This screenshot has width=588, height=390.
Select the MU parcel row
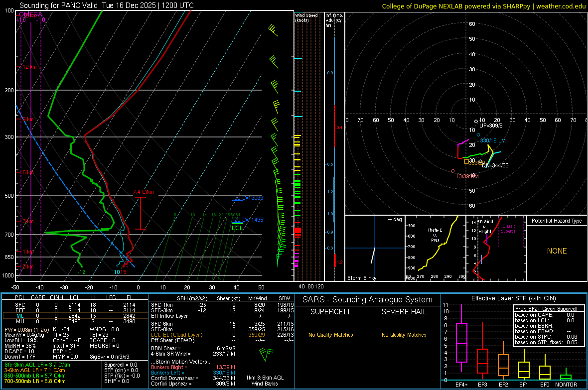tap(75, 321)
